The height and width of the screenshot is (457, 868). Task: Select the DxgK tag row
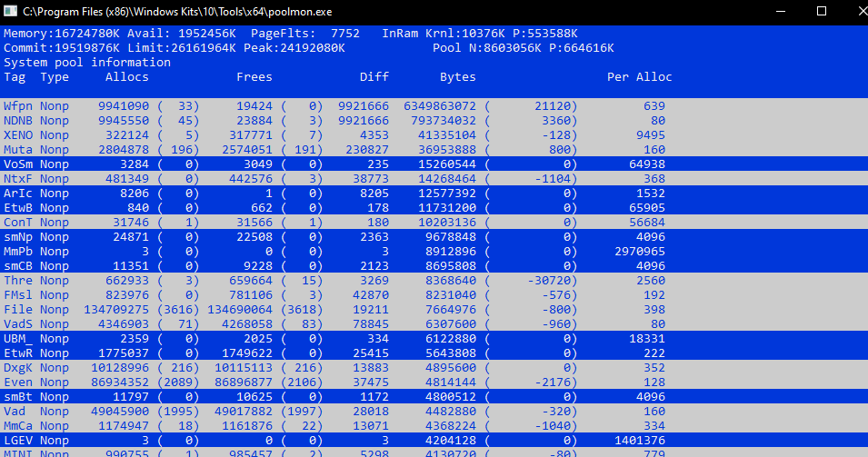pyautogui.click(x=434, y=367)
